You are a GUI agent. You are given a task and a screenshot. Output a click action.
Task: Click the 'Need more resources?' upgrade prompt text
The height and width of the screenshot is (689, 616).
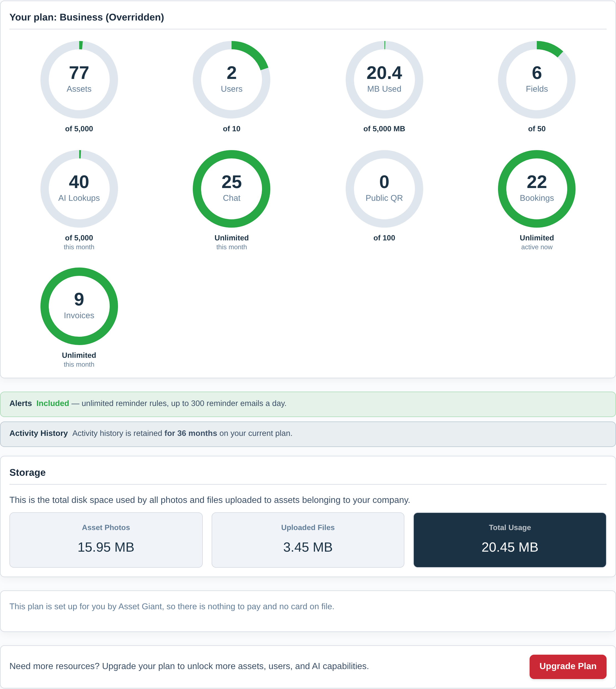189,666
